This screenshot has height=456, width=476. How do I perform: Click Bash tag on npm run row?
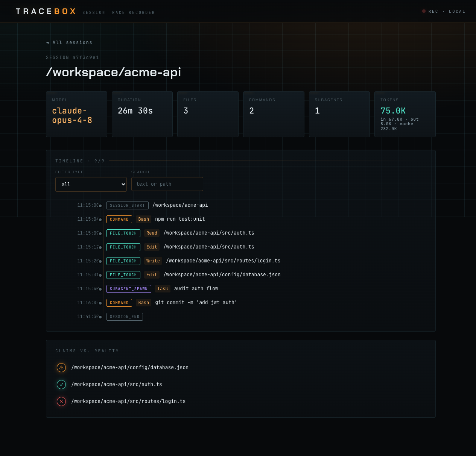144,219
